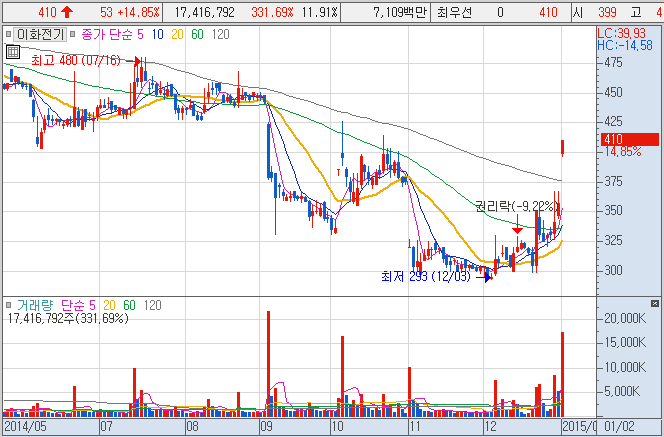Click the small square marker before 종가 단순
This screenshot has width=664, height=437.
pos(73,34)
